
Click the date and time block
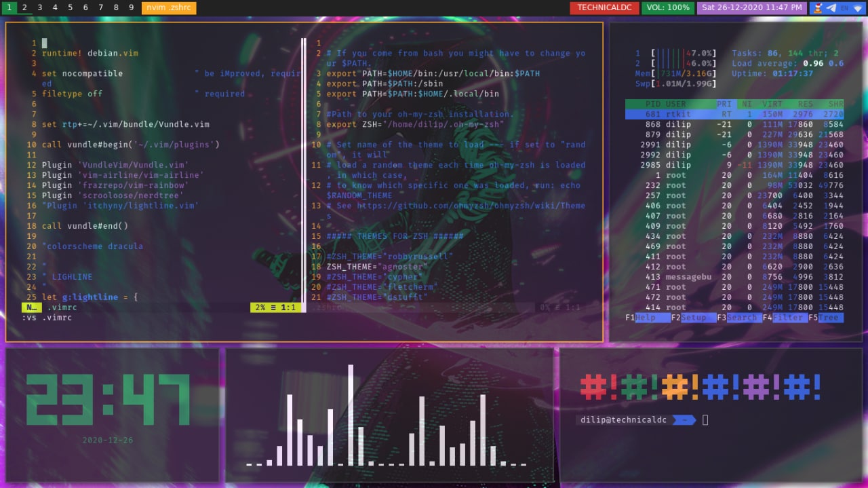pos(751,8)
